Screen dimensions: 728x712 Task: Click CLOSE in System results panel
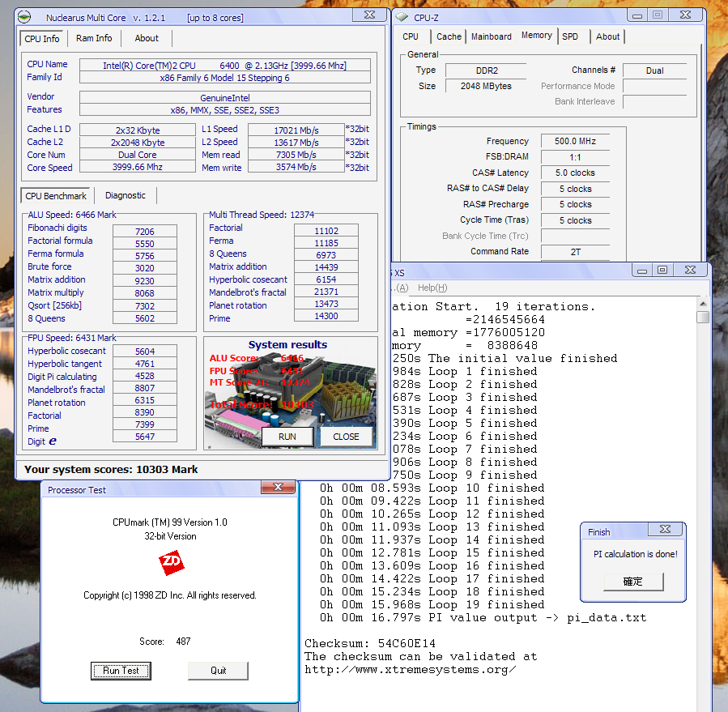pos(346,437)
